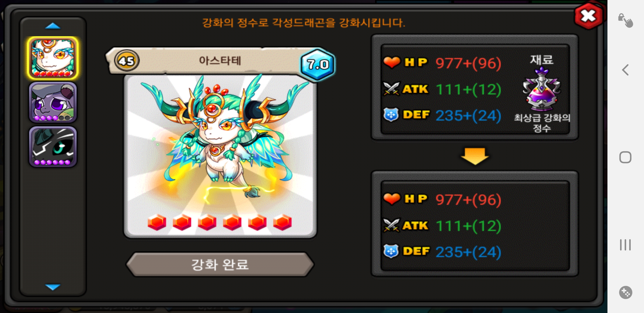Move the dragon list up with blue arrow
The width and height of the screenshot is (644, 313).
click(53, 26)
